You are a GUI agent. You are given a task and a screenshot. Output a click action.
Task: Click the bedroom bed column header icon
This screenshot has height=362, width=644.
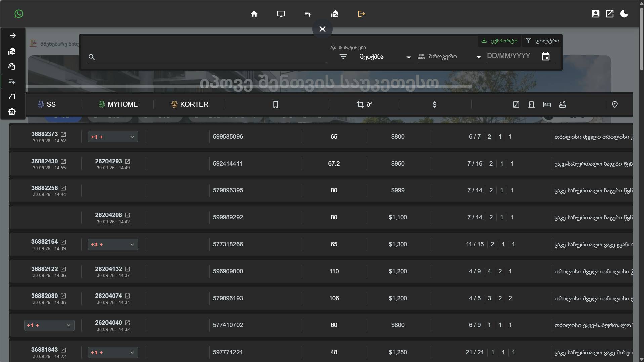click(x=547, y=105)
